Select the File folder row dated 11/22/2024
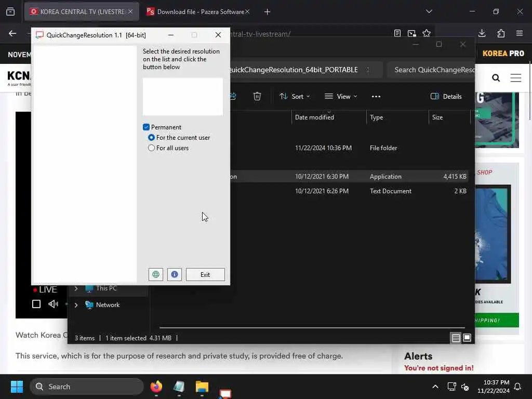Viewport: 532px width, 399px height. tap(350, 148)
